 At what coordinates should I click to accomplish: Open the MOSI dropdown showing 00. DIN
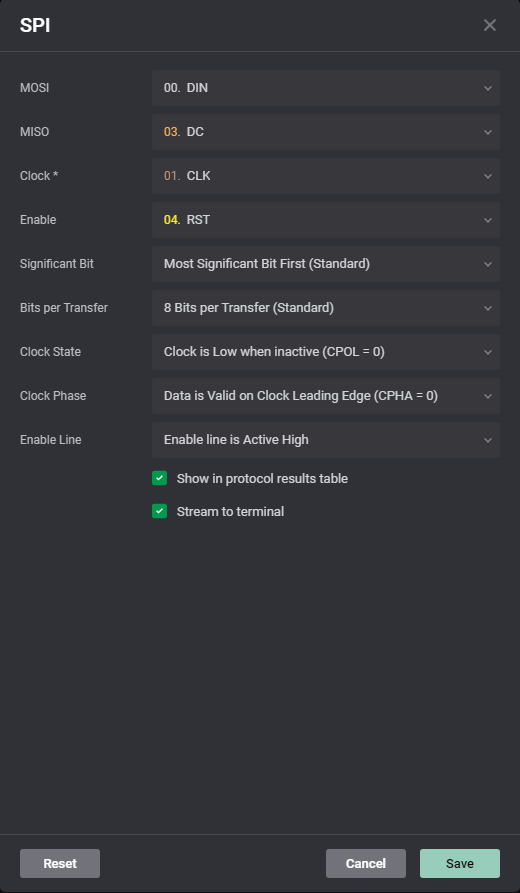(x=326, y=88)
